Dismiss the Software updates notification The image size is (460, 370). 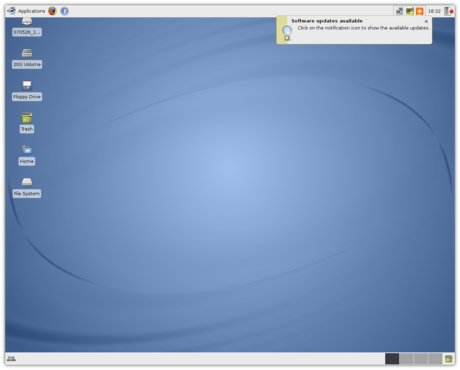[x=426, y=21]
